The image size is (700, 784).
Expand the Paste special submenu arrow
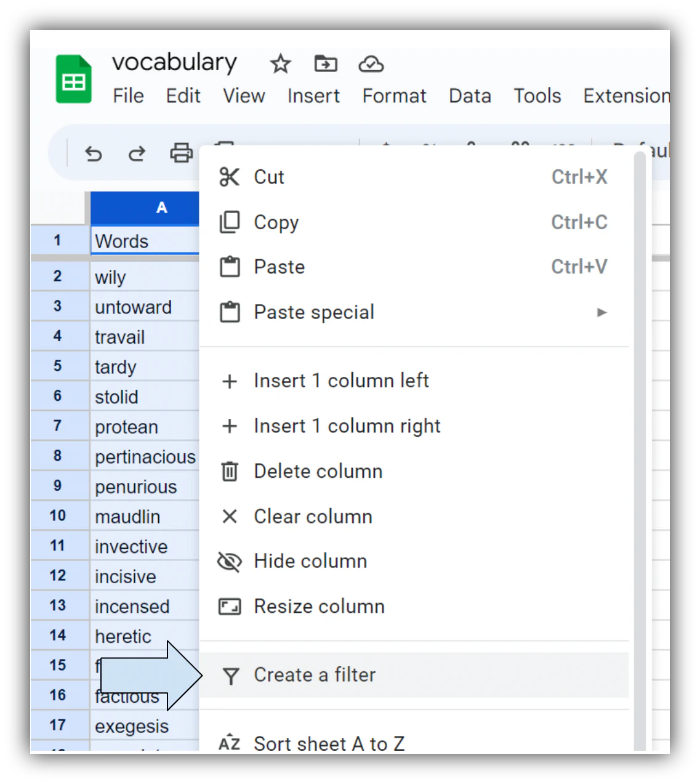(x=601, y=312)
